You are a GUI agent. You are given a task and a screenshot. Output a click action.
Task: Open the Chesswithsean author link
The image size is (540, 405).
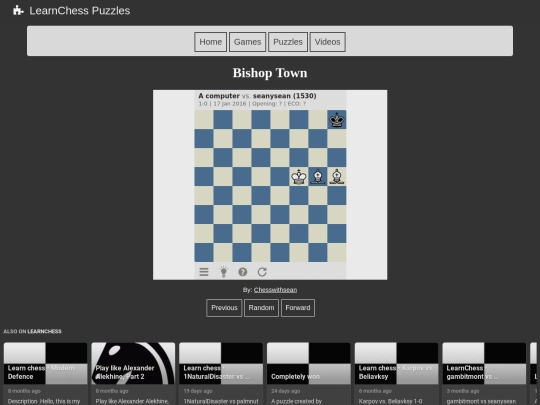[275, 290]
